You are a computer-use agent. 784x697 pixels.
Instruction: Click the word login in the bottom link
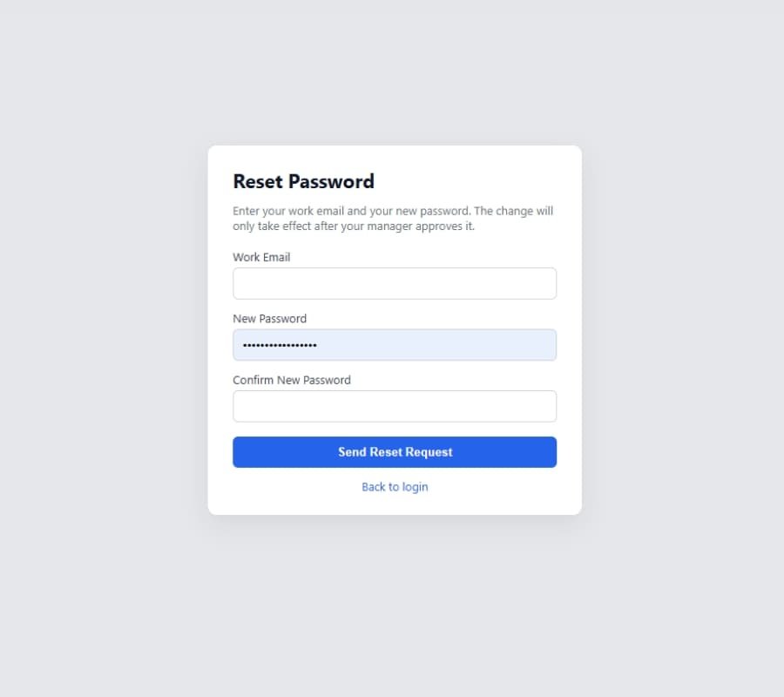point(415,487)
